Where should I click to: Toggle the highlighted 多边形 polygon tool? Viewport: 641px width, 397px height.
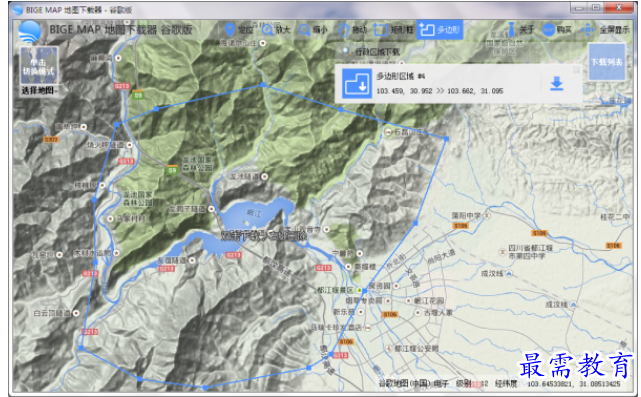pyautogui.click(x=439, y=29)
